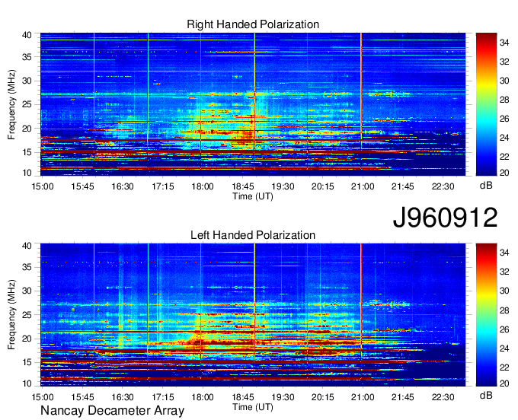518x420 pixels.
Task: Click the 18:45 tick on right-handed time axis
Action: pyautogui.click(x=243, y=186)
